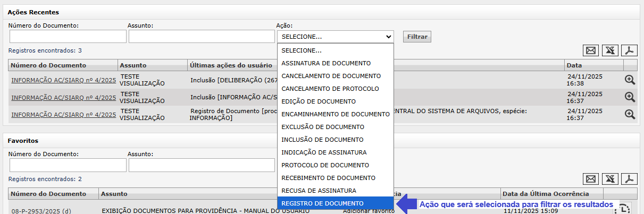Click the envelope icon in Favoritos section
The image size is (644, 214).
click(x=590, y=179)
